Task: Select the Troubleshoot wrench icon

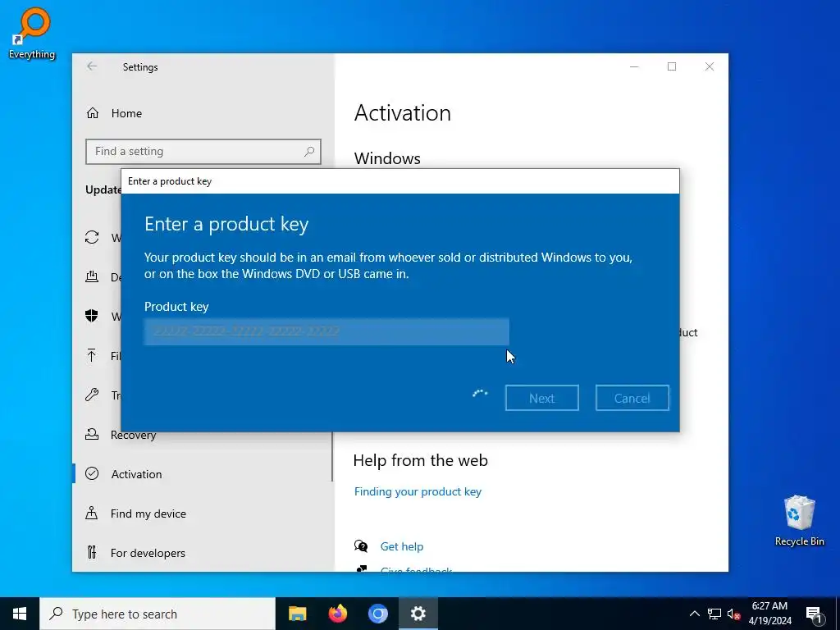Action: (x=92, y=395)
